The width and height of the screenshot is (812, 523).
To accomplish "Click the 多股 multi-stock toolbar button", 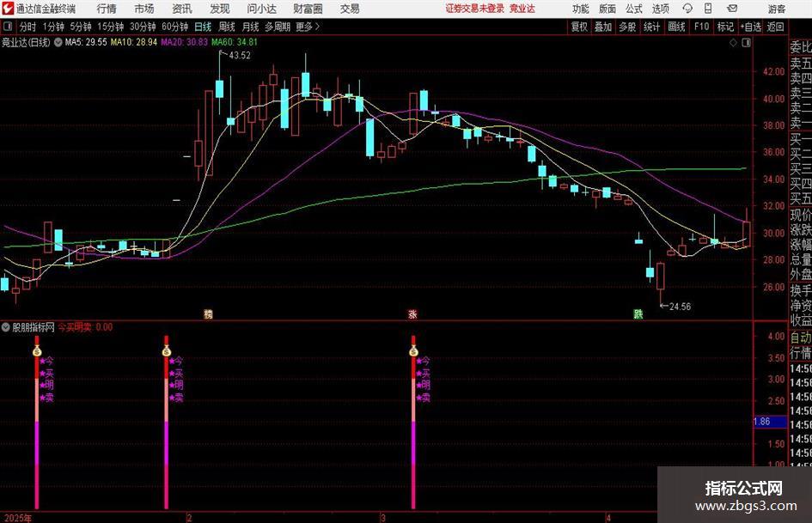I will 627,27.
